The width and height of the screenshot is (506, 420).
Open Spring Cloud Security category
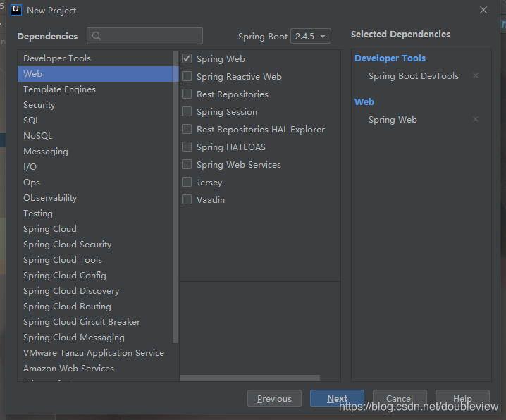click(95, 245)
